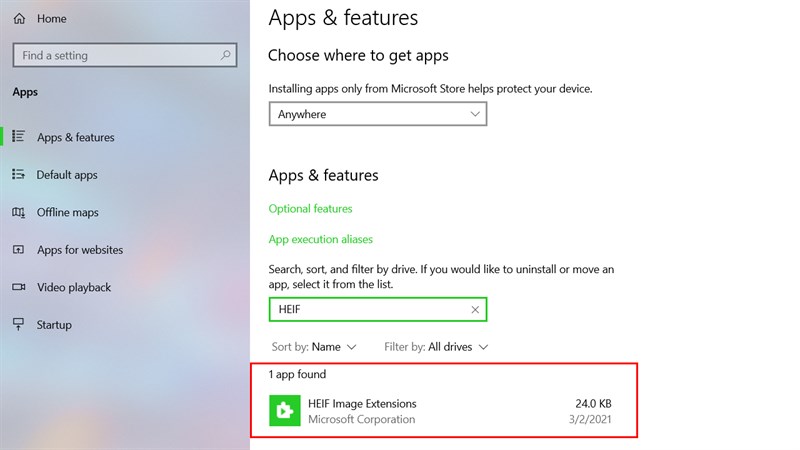Screen dimensions: 800x450
Task: Go to Default apps settings page
Action: coord(67,175)
